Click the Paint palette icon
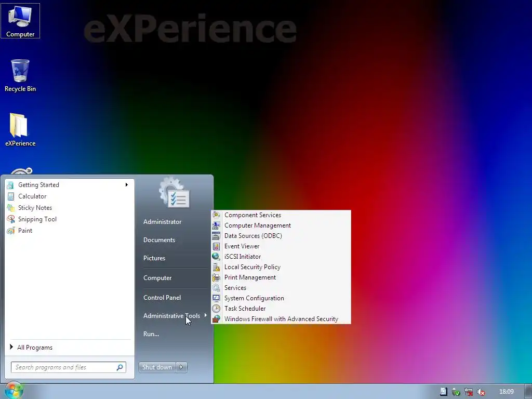The width and height of the screenshot is (532, 399). 10,231
